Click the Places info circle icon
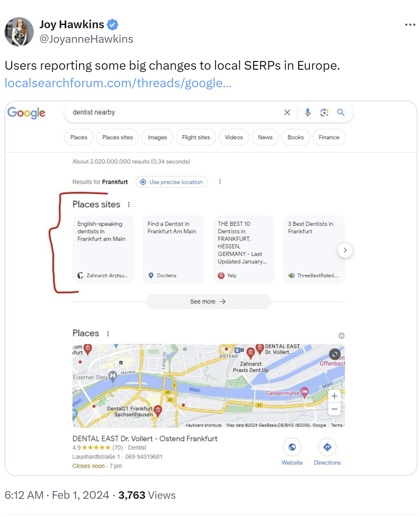Screen dimensions: 420x517 [x=341, y=336]
